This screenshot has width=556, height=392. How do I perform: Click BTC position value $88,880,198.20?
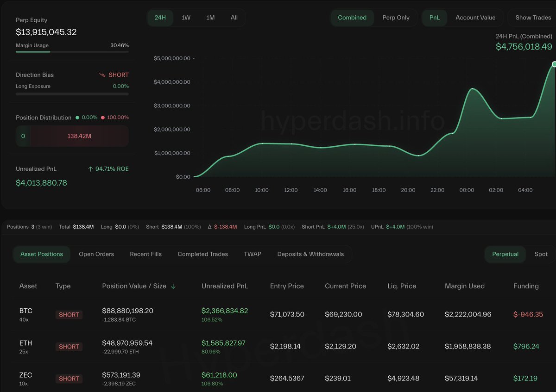coord(127,311)
